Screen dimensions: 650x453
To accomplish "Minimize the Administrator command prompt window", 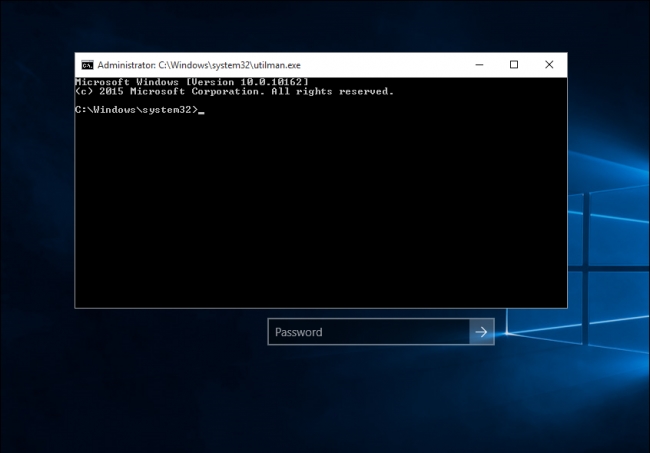I will point(479,65).
